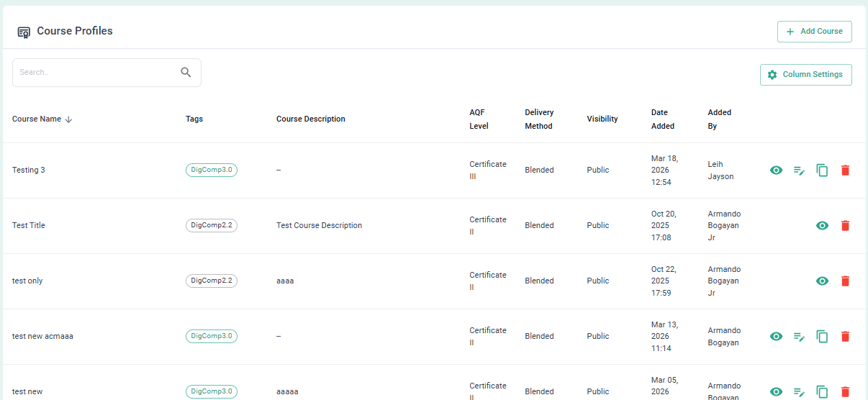868x400 pixels.
Task: Duplicate the course with description aaaaa
Action: pos(822,392)
